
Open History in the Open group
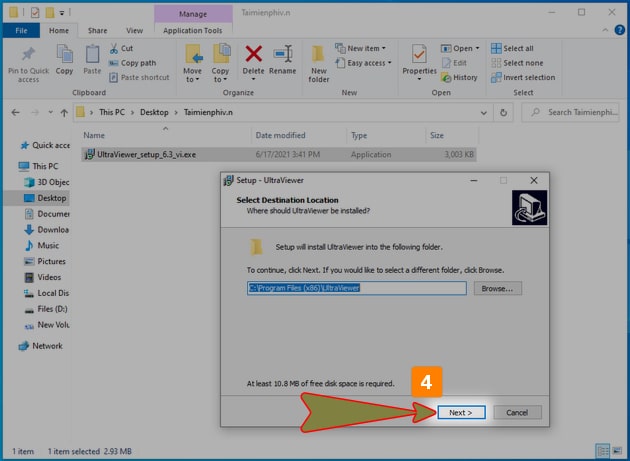(459, 77)
